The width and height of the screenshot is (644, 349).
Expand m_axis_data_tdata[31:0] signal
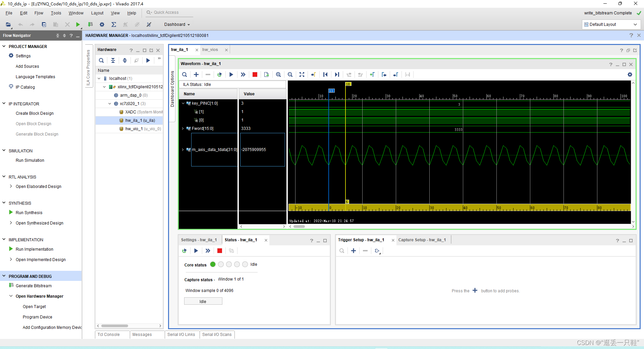183,150
